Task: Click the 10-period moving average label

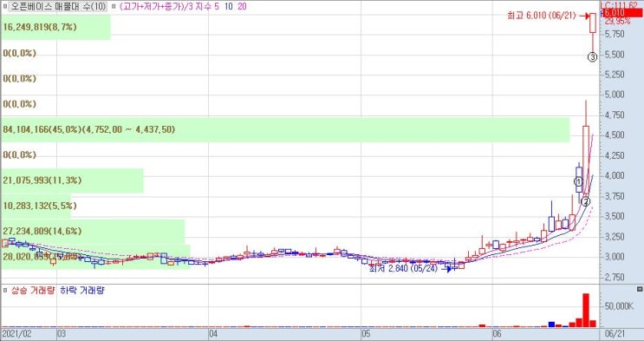Action: click(x=228, y=7)
